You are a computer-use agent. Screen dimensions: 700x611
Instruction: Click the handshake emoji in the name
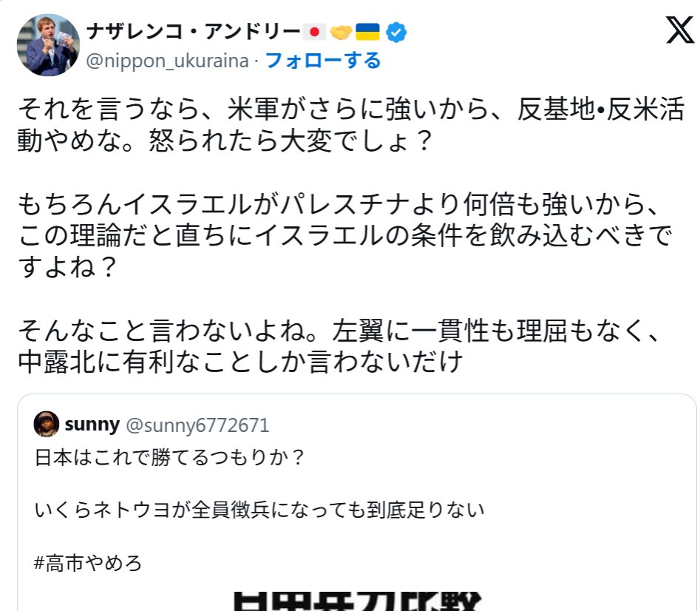click(341, 32)
